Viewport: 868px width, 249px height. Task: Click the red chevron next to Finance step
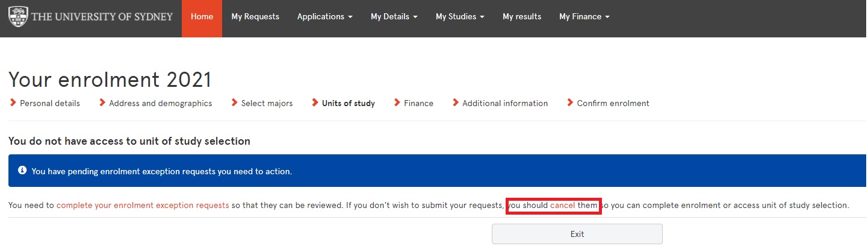tap(397, 103)
